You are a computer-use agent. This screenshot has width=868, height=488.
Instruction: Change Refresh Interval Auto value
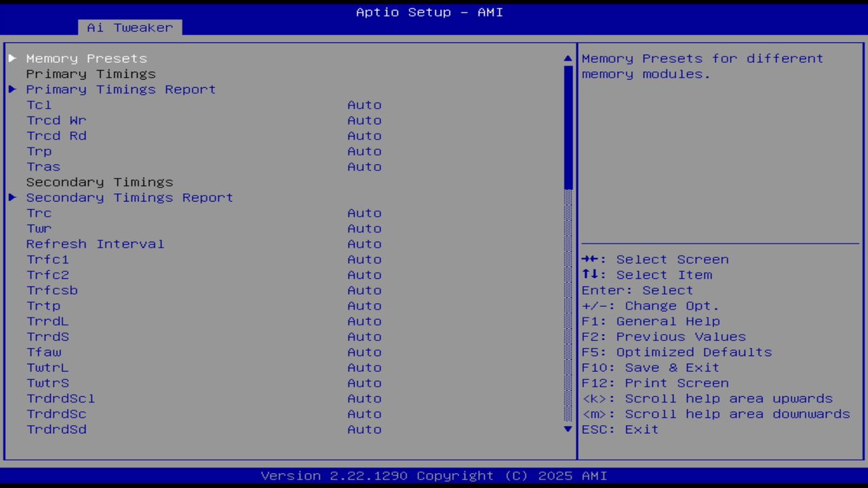coord(364,244)
